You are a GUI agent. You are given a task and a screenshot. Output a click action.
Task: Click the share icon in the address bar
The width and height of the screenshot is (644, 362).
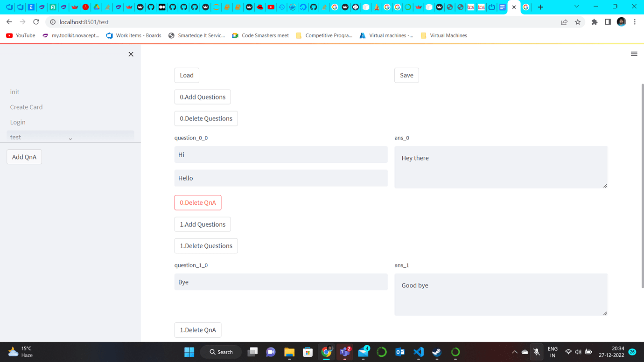pos(564,21)
